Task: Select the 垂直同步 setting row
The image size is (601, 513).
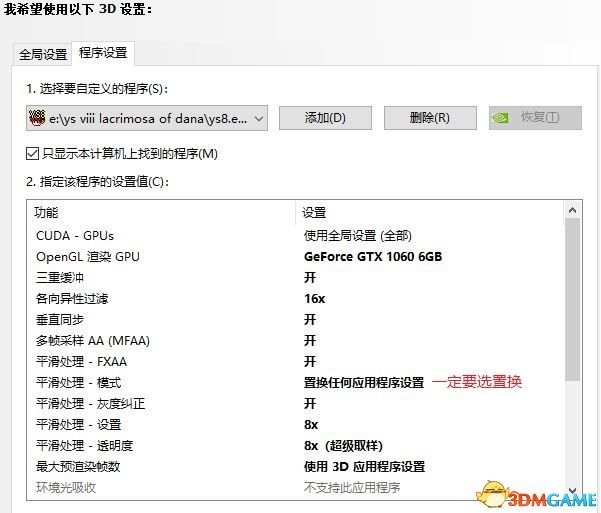Action: coord(64,319)
